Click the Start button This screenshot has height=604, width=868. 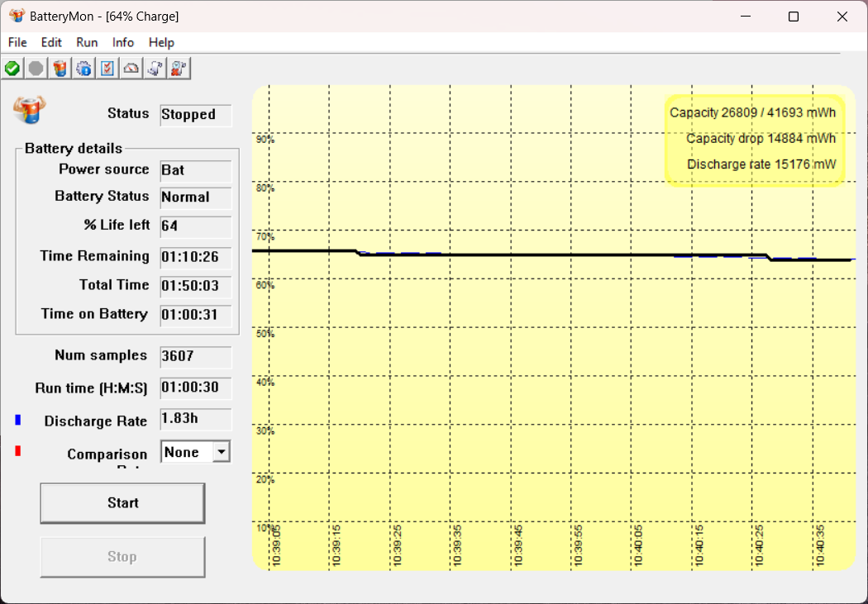[x=122, y=502]
